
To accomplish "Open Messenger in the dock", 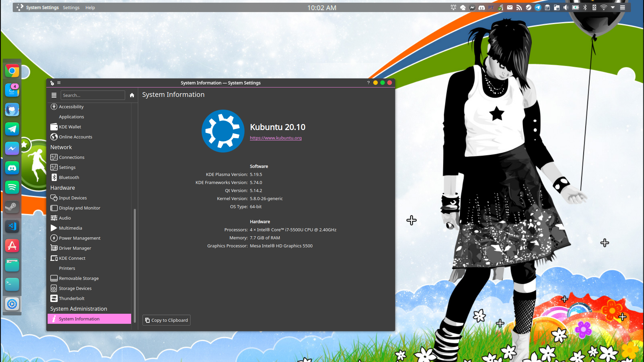I will [x=12, y=148].
